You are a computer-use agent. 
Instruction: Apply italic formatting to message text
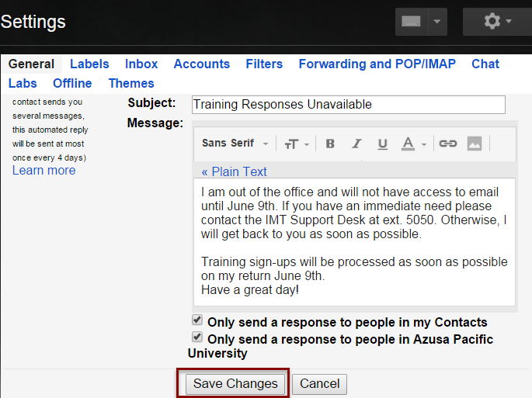(x=356, y=144)
